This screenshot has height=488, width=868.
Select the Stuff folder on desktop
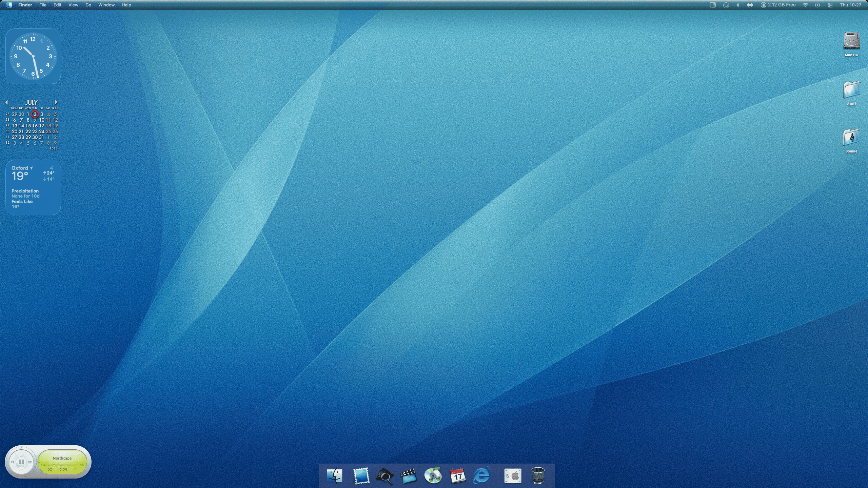[851, 90]
